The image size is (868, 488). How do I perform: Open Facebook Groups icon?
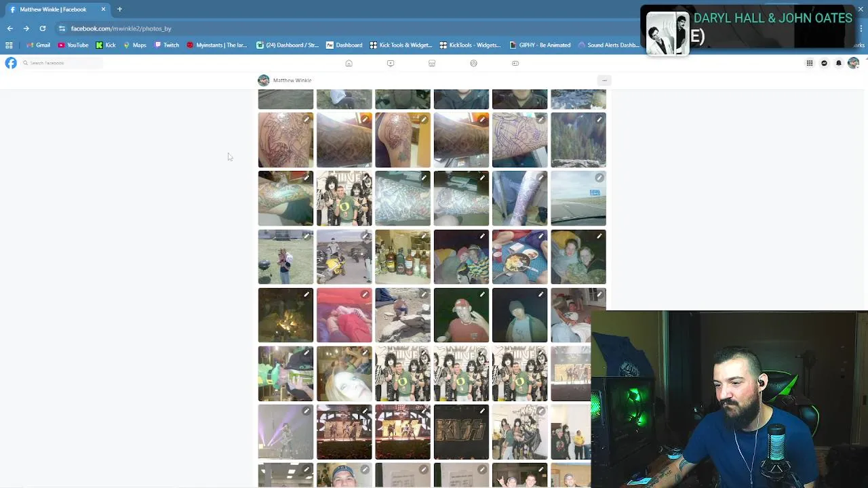[473, 63]
